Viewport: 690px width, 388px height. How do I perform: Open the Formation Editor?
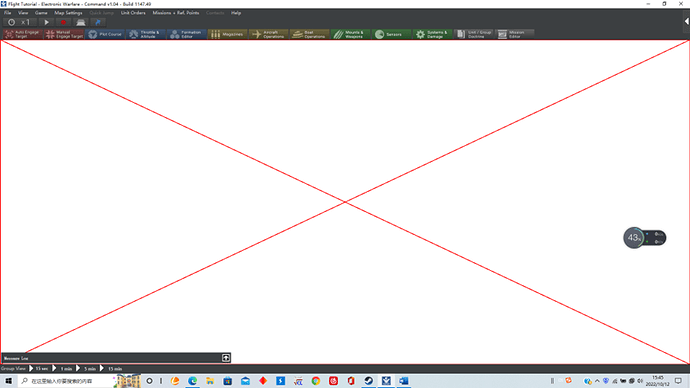187,34
